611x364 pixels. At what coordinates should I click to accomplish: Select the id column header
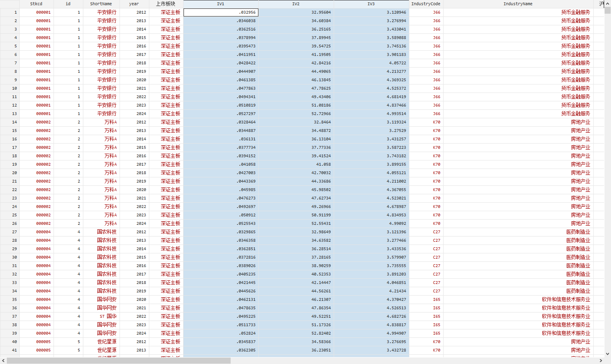(68, 4)
